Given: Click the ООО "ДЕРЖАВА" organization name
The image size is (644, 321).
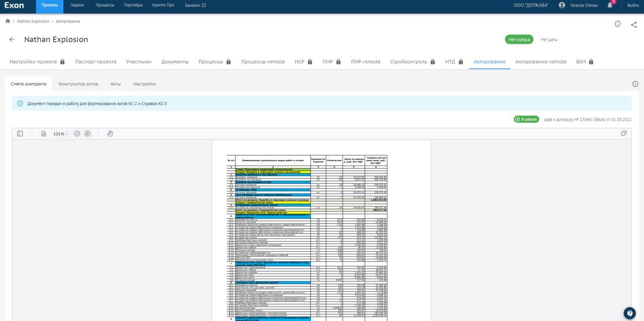Looking at the screenshot, I should coord(531,5).
